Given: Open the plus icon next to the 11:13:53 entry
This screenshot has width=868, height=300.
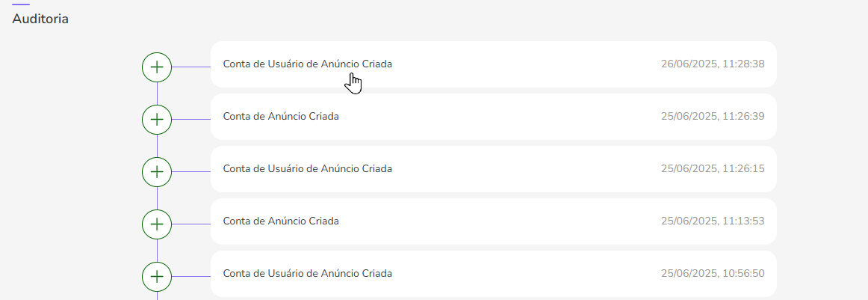Looking at the screenshot, I should click(157, 224).
